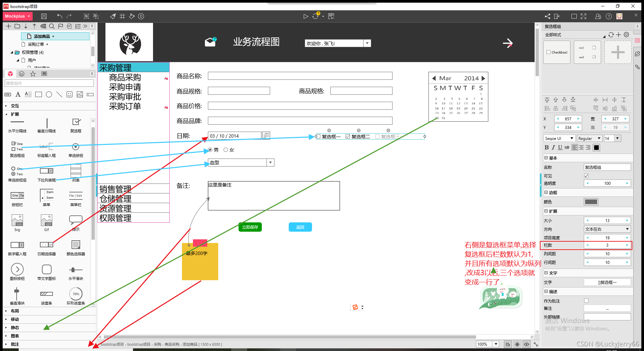The image size is (644, 351).
Task: Click the move page down arrow icon
Action: tap(26, 26)
